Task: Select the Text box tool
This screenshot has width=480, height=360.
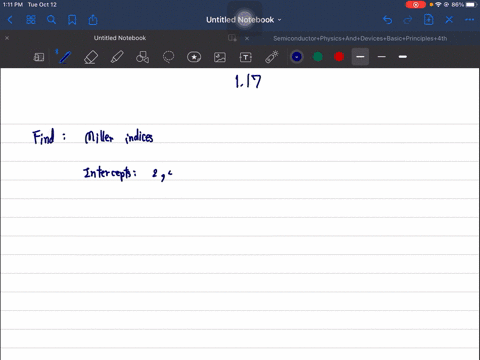Action: (x=246, y=57)
